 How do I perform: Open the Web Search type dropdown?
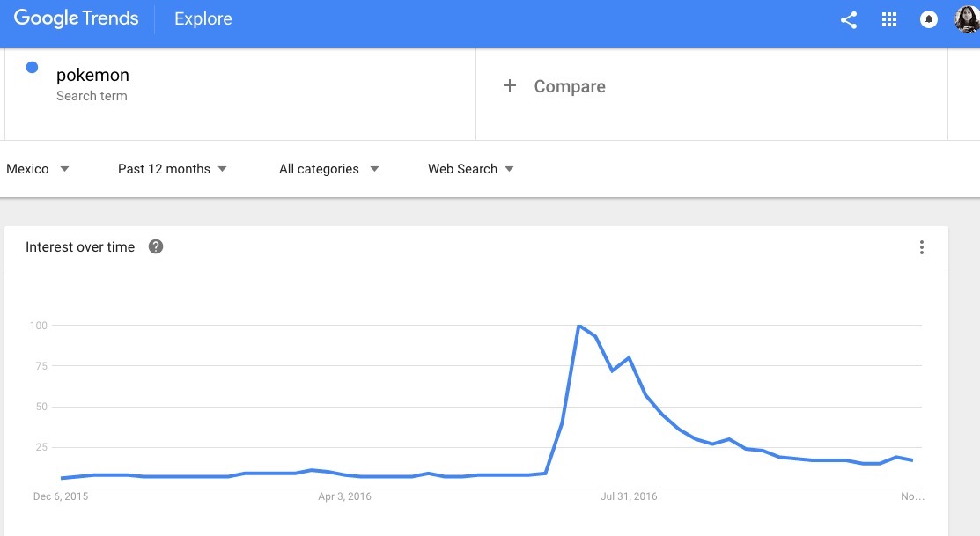[470, 169]
